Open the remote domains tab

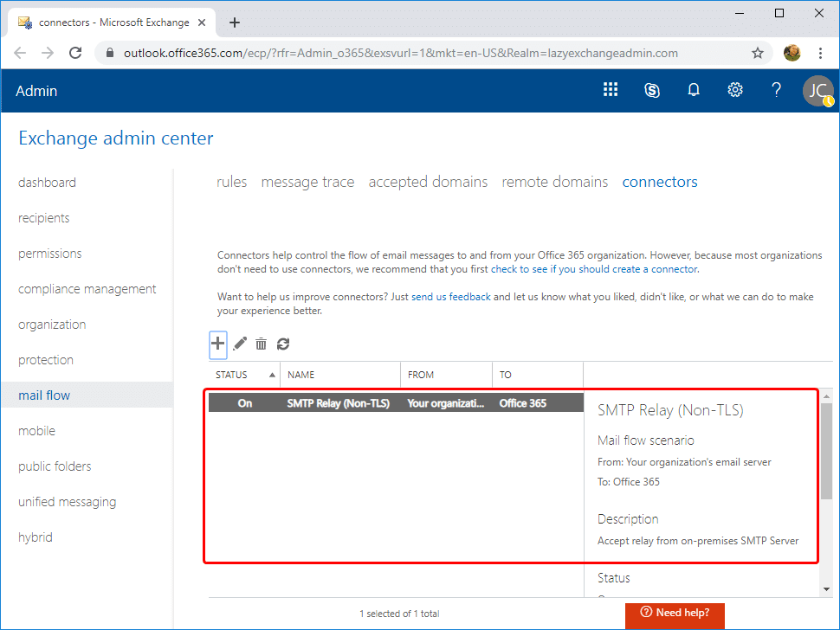[x=554, y=182]
